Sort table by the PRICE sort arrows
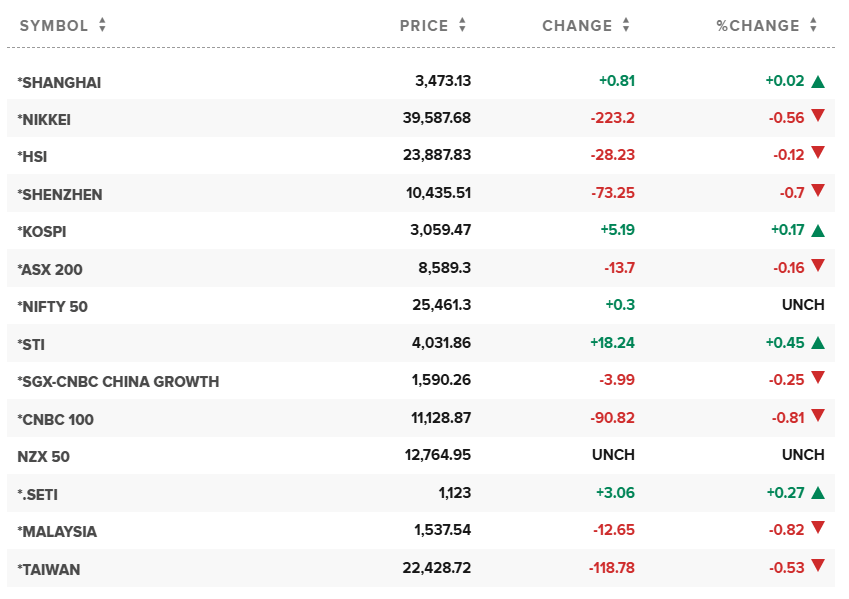The image size is (849, 599). point(462,26)
